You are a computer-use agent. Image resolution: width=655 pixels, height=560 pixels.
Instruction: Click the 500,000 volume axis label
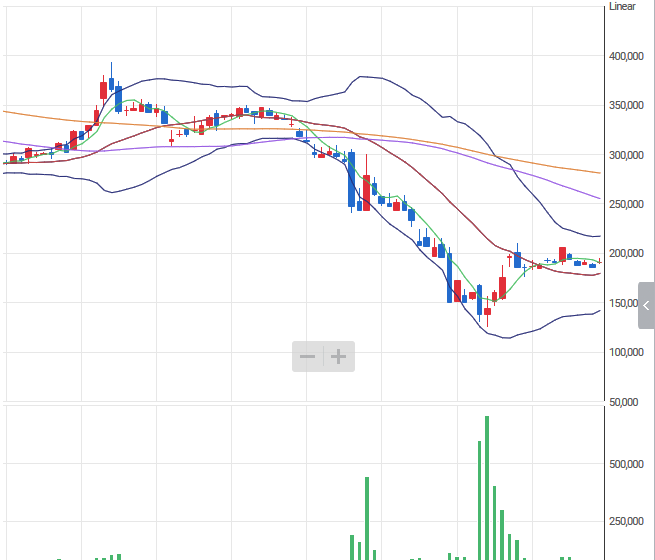[626, 464]
